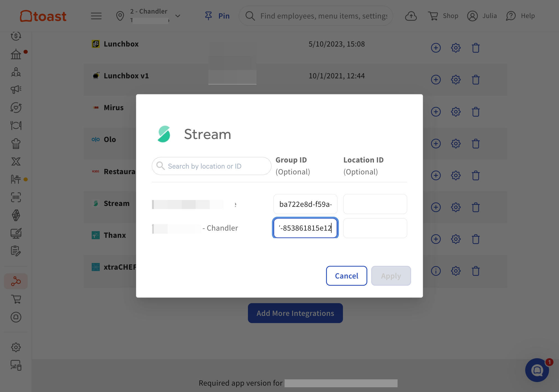Delete the Thanx integration with trash icon
Screen dimensions: 559x392
[476, 239]
